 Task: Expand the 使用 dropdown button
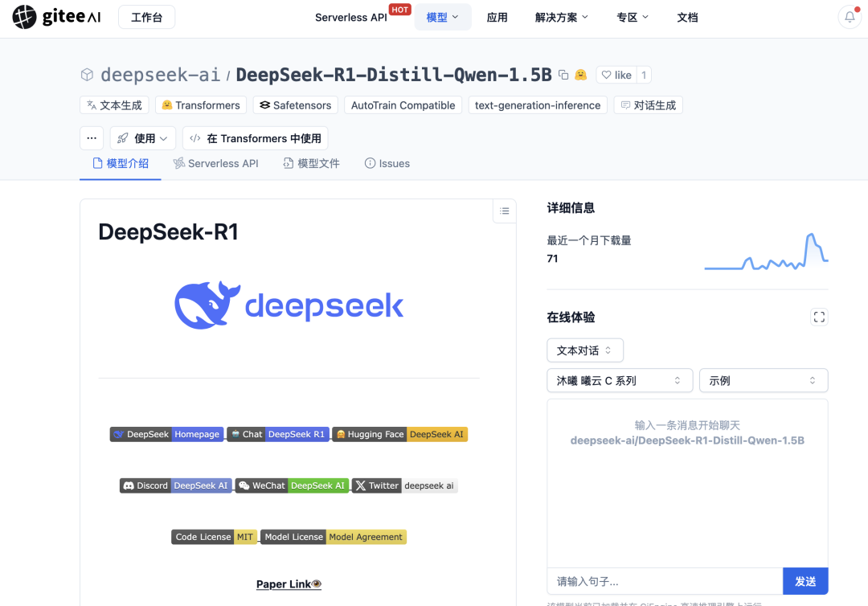143,137
